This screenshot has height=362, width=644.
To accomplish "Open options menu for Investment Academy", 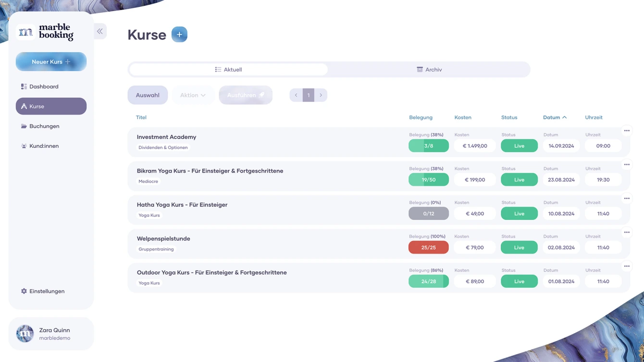I will point(627,131).
